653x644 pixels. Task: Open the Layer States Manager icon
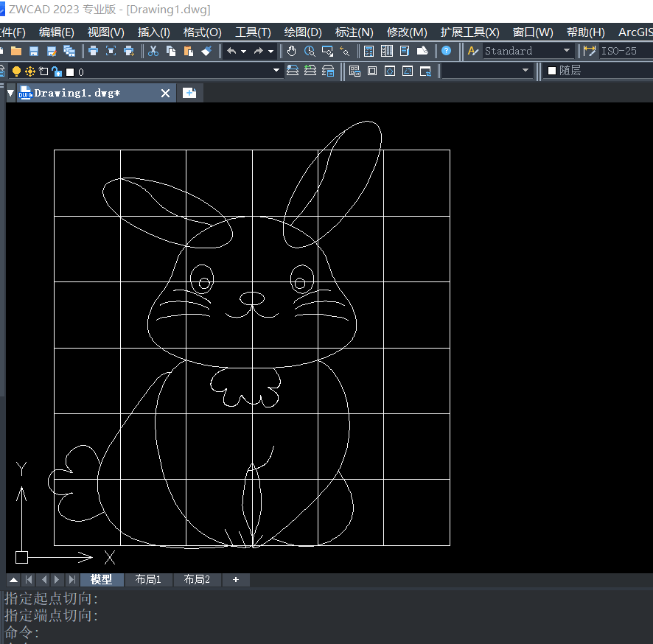328,71
